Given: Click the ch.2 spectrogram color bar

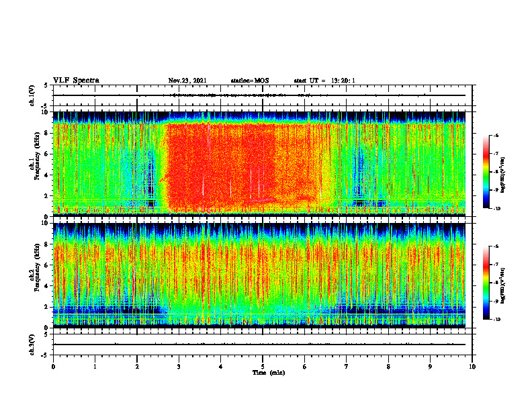Looking at the screenshot, I should 486,283.
